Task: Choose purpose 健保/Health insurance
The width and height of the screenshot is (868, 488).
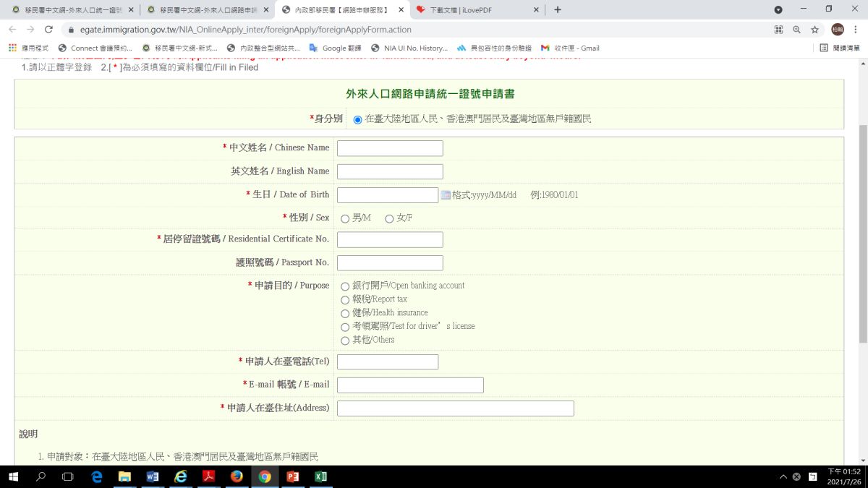Action: pos(345,313)
